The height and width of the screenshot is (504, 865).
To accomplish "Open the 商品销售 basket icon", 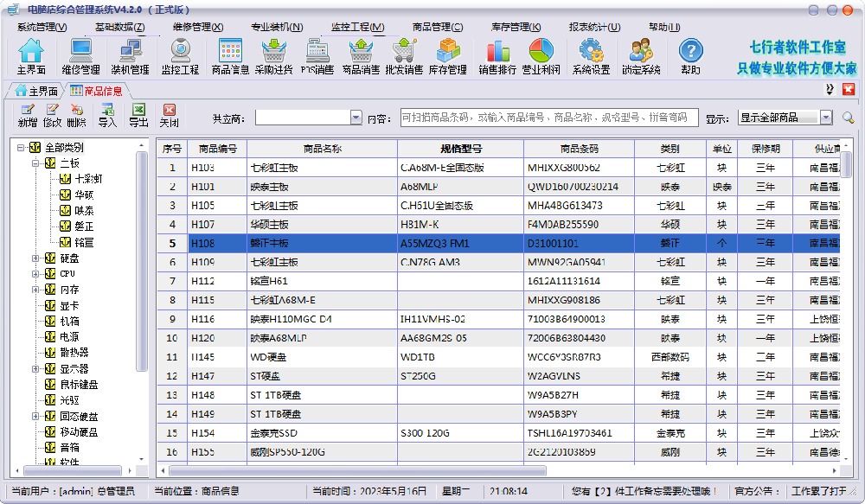I will (361, 56).
